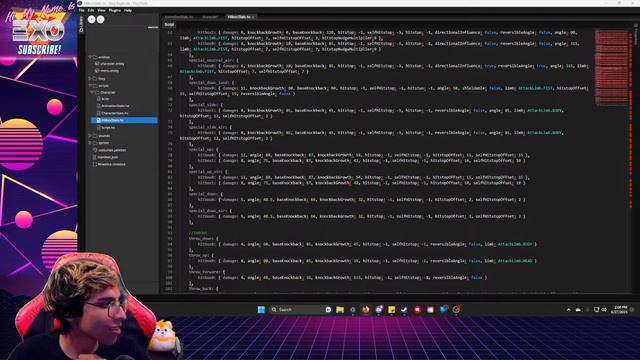Viewport: 640px width, 360px height.
Task: Open the blue checkmark To Do taskbar icon
Action: pyautogui.click(x=404, y=310)
